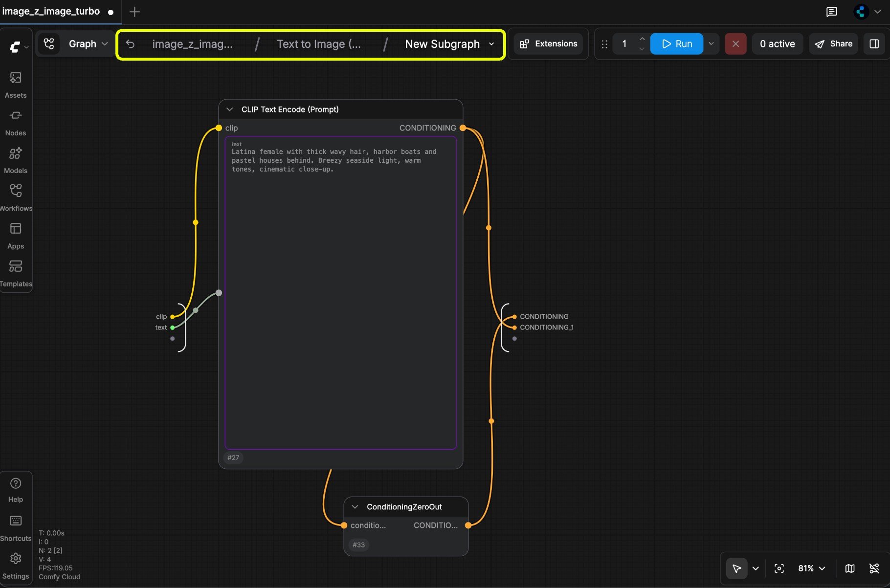
Task: Click the empty subgraph input slot
Action: coord(172,338)
